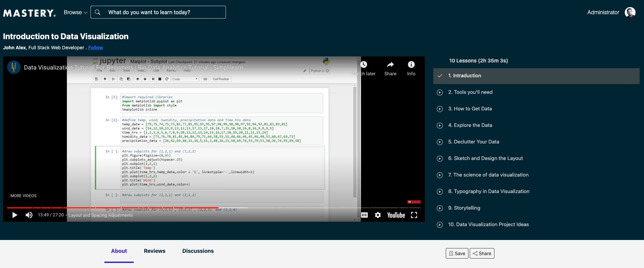644x268 pixels.
Task: Open lesson '10. Data Visualization Project Ideas'
Action: 489,224
